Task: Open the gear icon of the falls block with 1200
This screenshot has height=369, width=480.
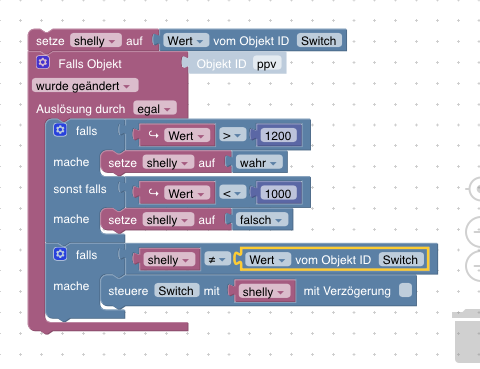Action: click(60, 130)
